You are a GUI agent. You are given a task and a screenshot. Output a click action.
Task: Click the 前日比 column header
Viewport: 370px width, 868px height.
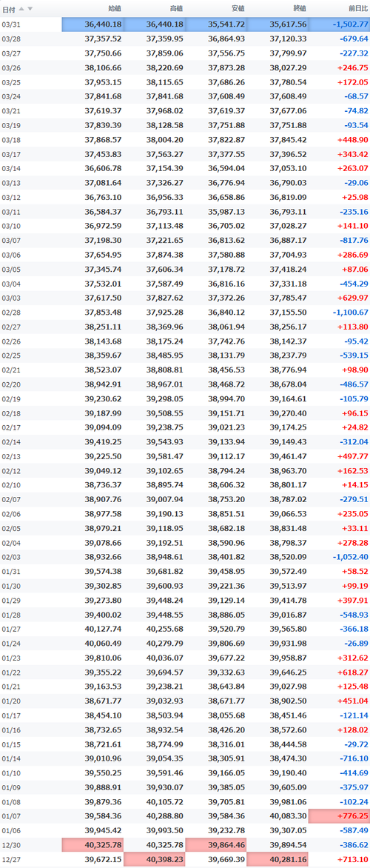coord(358,8)
